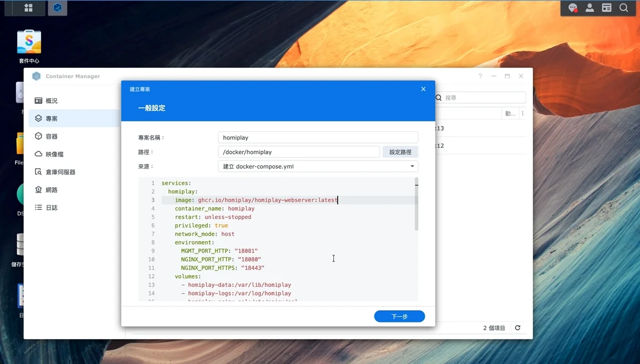The height and width of the screenshot is (364, 640).
Task: Click the 下一步 next button
Action: tap(399, 316)
